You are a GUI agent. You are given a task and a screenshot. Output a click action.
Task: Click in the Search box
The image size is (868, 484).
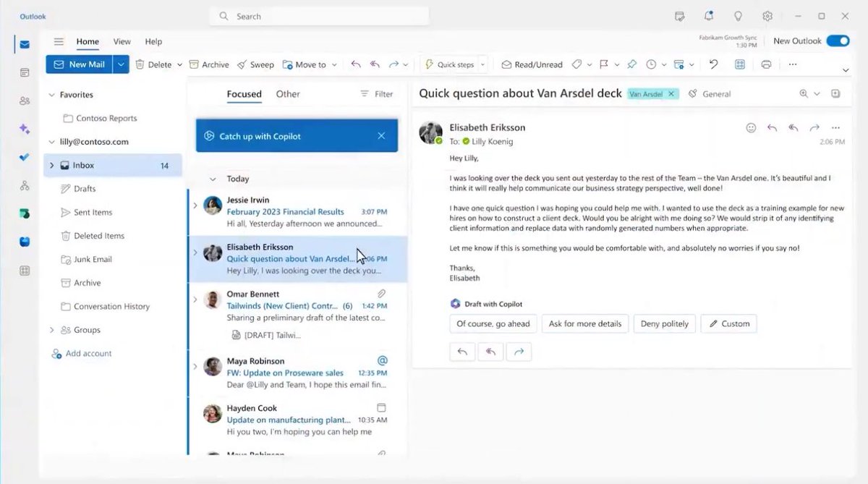319,16
